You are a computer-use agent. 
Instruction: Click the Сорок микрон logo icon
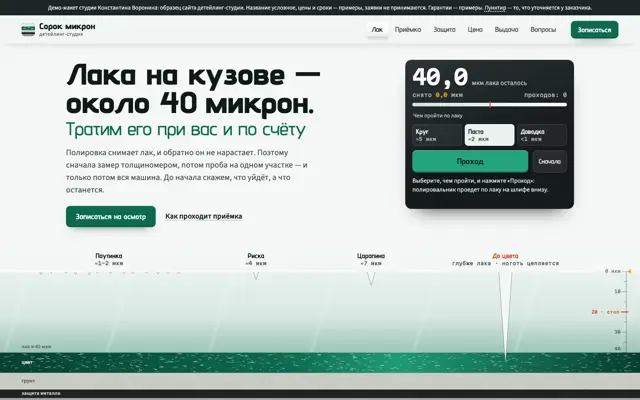pyautogui.click(x=28, y=29)
